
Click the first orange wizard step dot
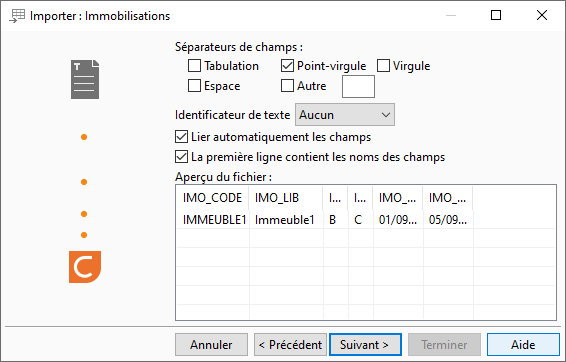pyautogui.click(x=84, y=137)
